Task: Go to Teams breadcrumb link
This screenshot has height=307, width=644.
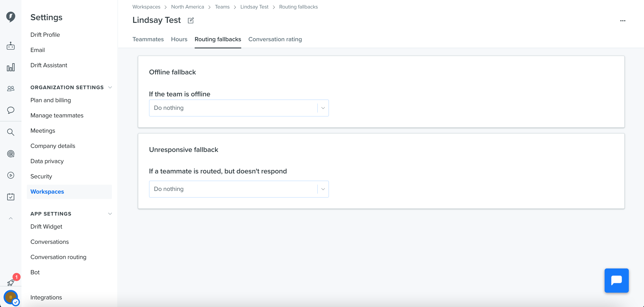Action: [222, 7]
